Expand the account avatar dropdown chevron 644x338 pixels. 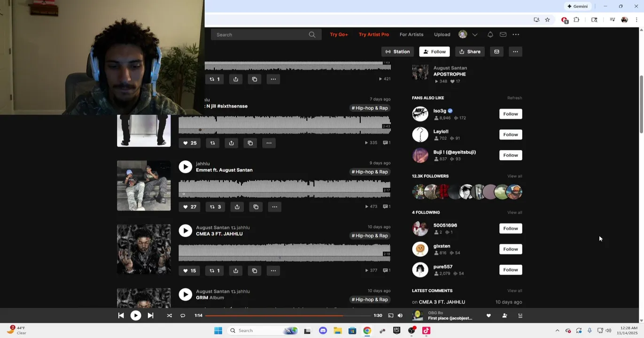coord(475,34)
